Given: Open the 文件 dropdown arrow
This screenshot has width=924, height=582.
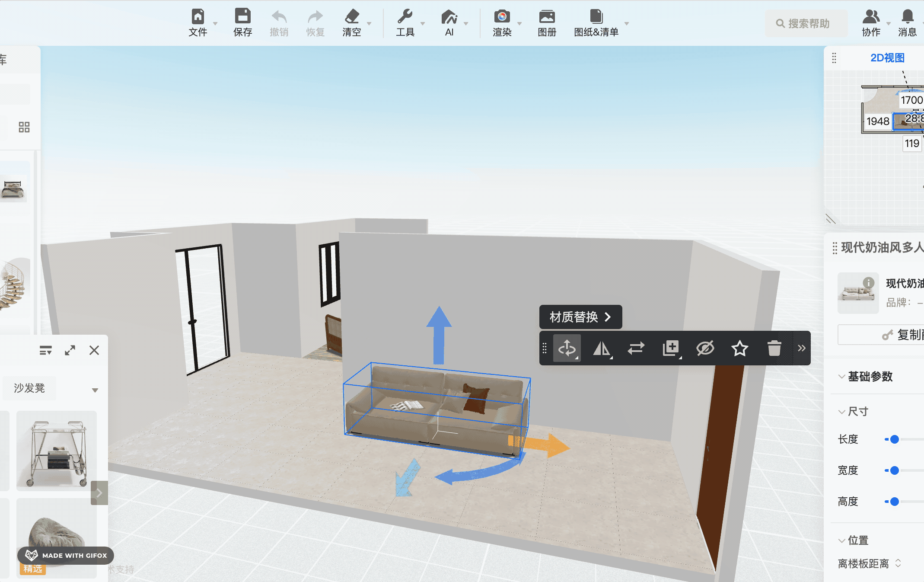Looking at the screenshot, I should (x=215, y=24).
